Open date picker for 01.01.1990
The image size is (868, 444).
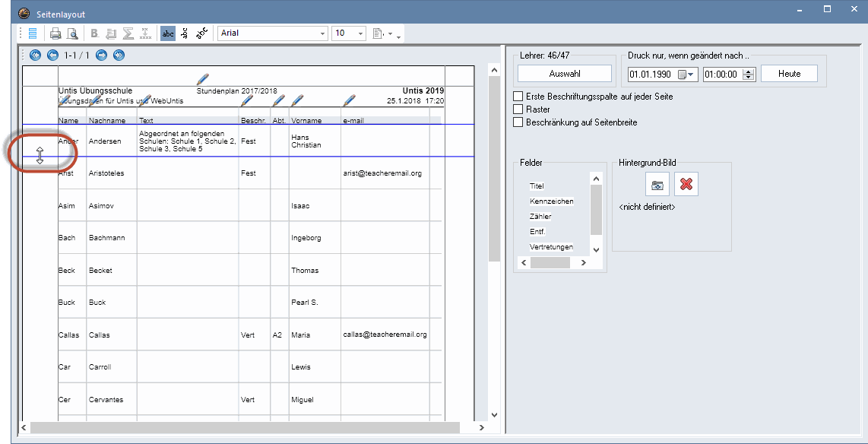tap(686, 75)
